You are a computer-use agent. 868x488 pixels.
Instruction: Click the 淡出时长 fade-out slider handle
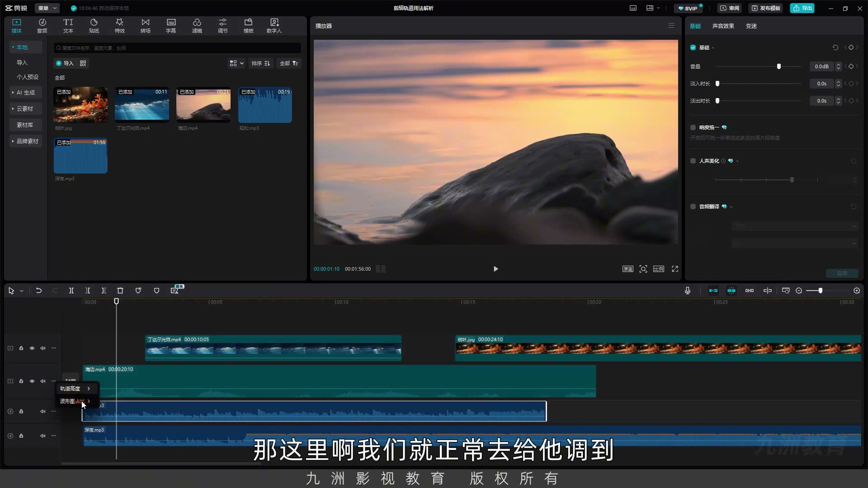coord(717,101)
